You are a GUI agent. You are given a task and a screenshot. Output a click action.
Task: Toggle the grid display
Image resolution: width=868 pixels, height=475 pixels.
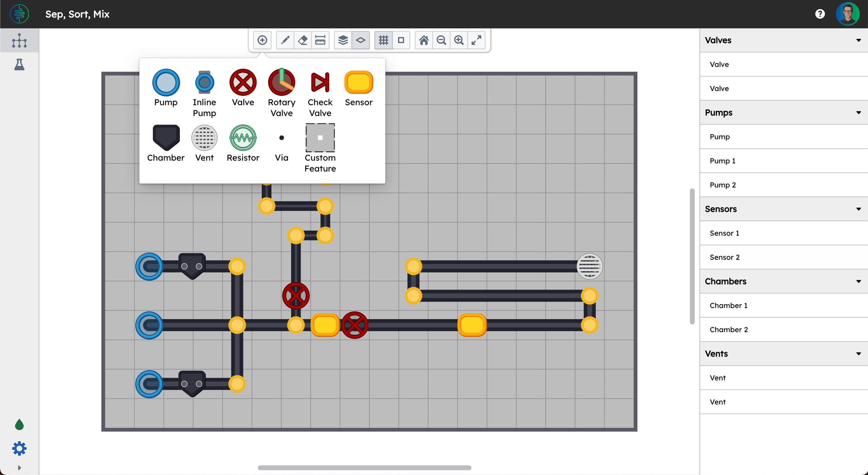383,40
